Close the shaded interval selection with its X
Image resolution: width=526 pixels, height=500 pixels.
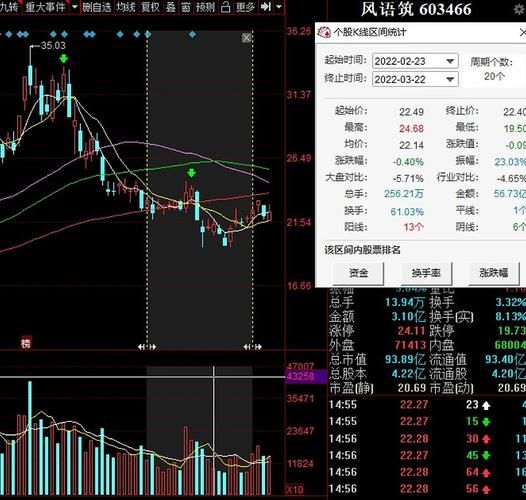pyautogui.click(x=247, y=38)
